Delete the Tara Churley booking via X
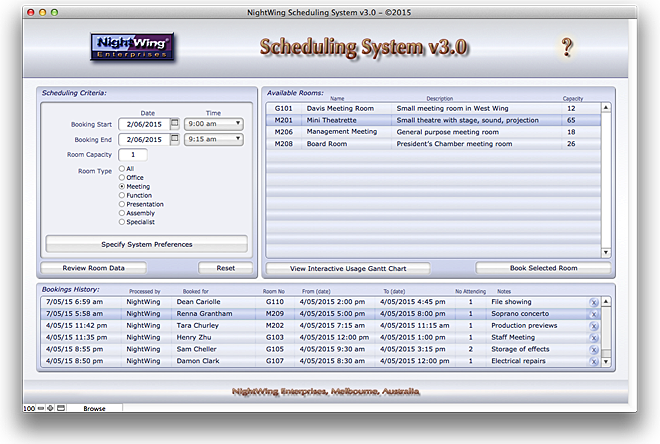The width and height of the screenshot is (660, 444). [593, 326]
